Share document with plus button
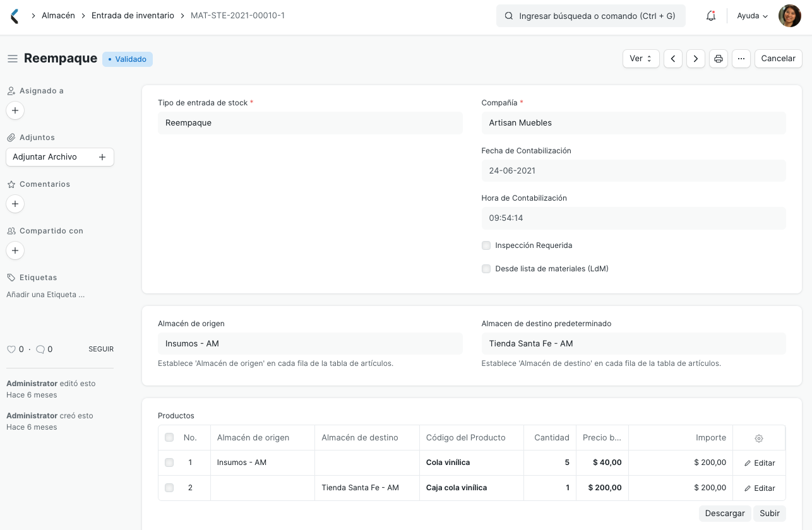812x530 pixels. coord(15,250)
